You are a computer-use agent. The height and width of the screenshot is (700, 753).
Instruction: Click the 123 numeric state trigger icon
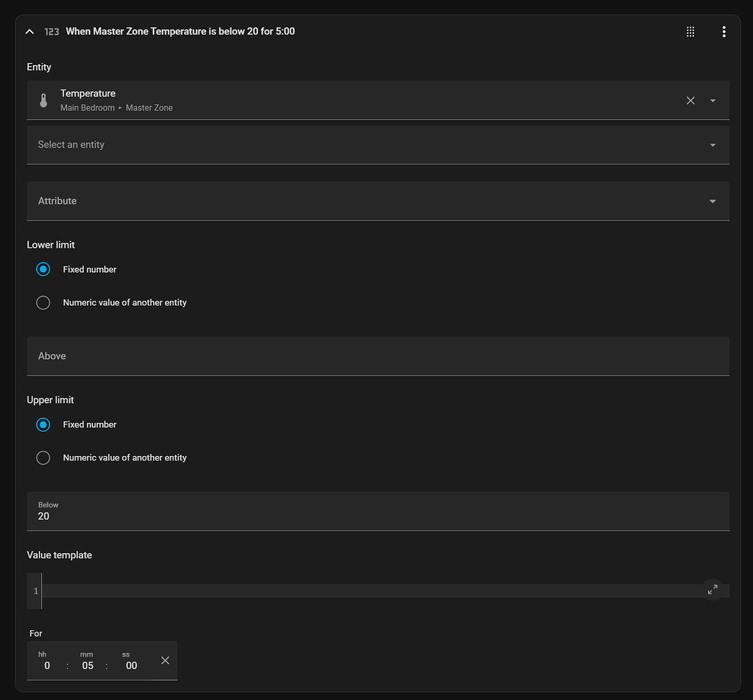(51, 31)
